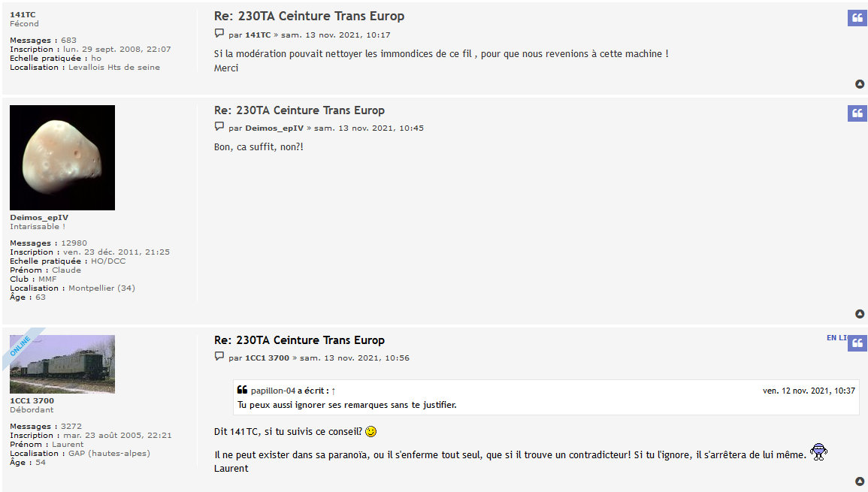Jump to top from 141TC's post

[860, 84]
